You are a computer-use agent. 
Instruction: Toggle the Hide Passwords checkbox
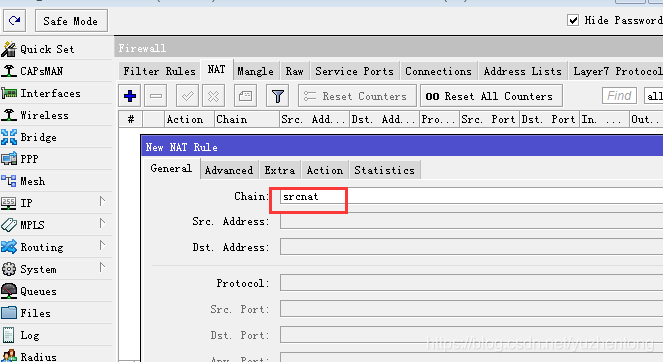[x=573, y=20]
